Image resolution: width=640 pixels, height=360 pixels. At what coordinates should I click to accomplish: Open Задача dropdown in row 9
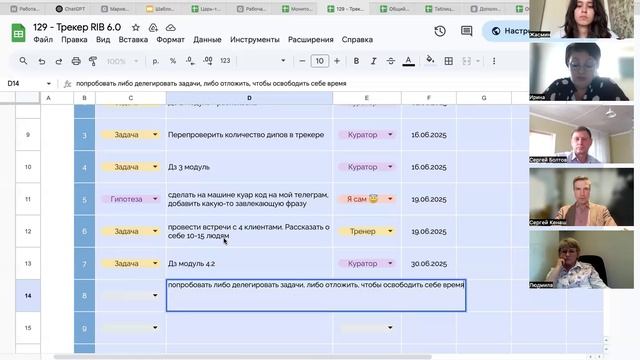coord(155,134)
